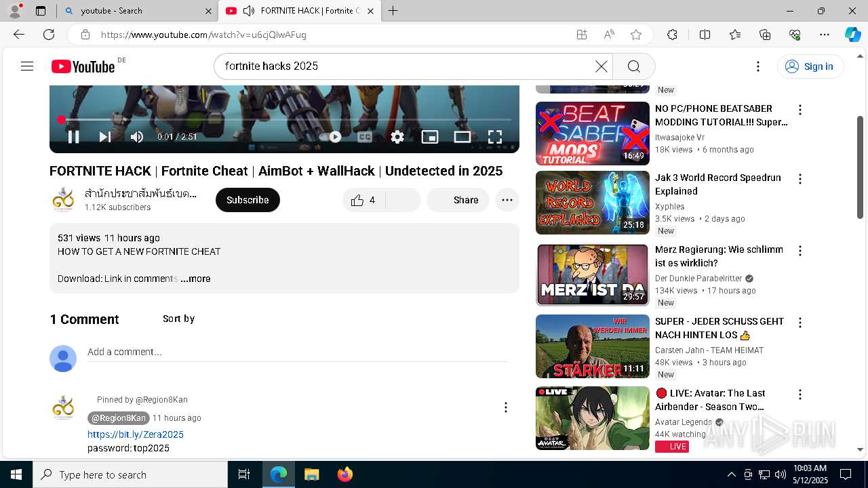Viewport: 868px width, 488px height.
Task: Open options for Jak 3 video
Action: [800, 179]
